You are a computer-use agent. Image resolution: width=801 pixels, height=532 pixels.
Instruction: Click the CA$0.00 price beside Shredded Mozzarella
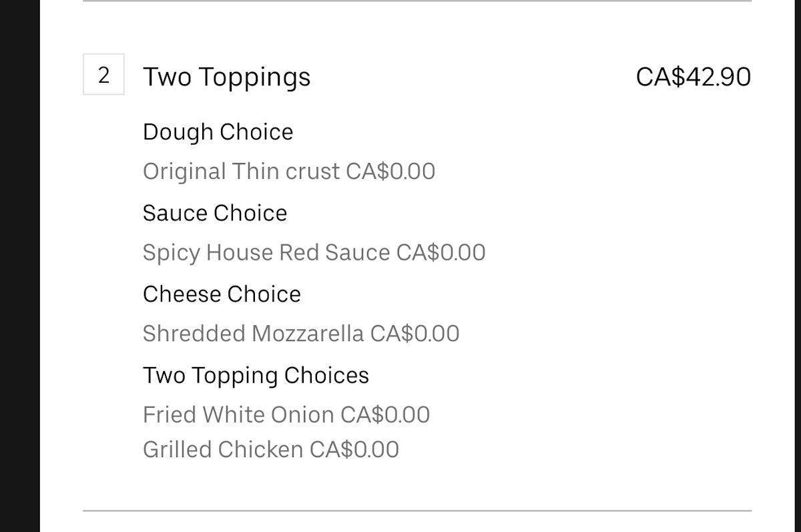point(415,333)
